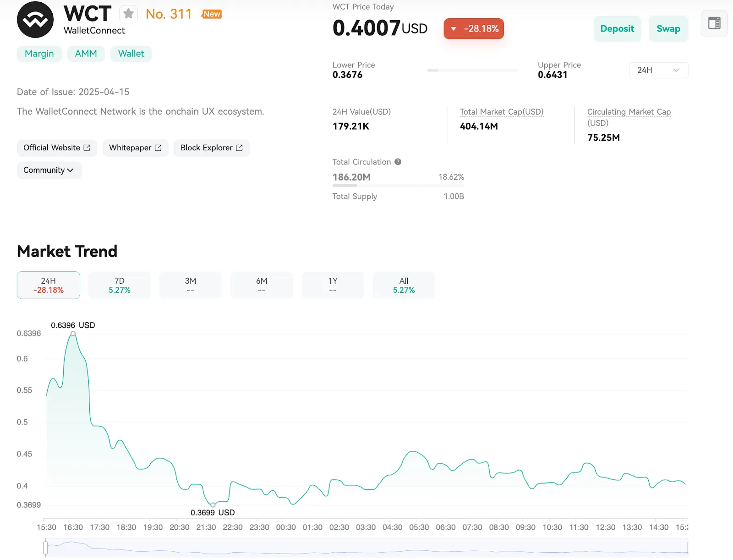Viewport: 733px width, 560px height.
Task: Switch to the 7D market trend tab
Action: click(120, 285)
